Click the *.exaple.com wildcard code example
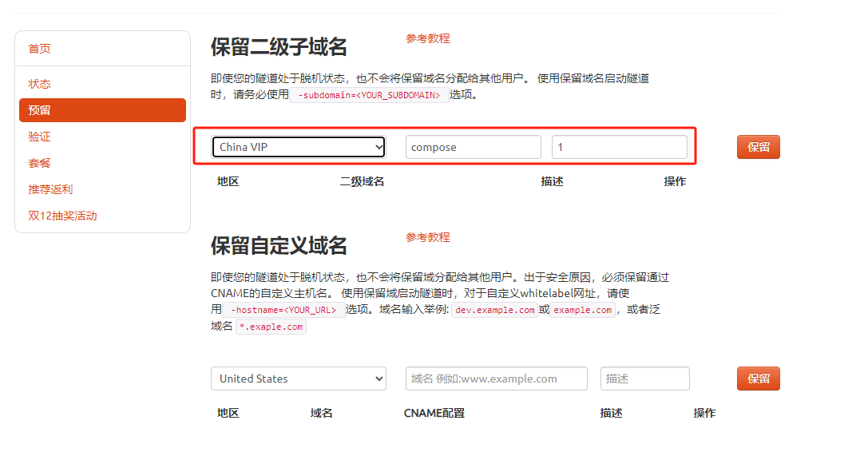Viewport: 868px width, 456px height. pos(271,327)
